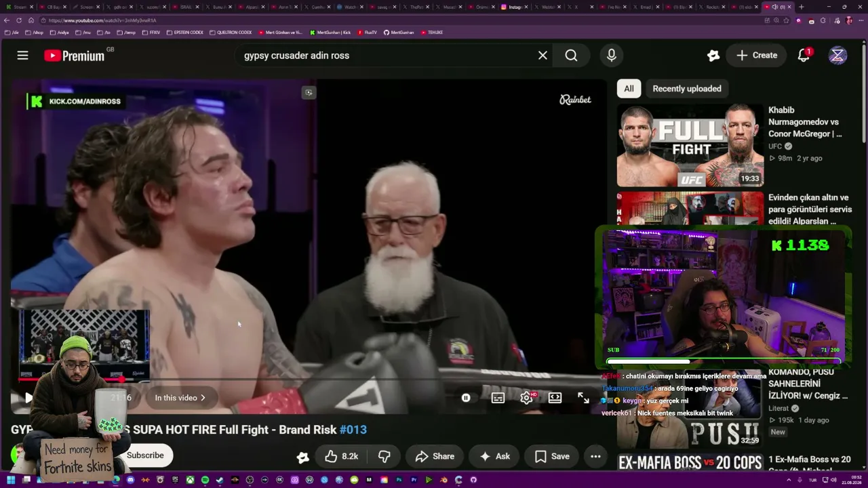Open the account avatar menu
Viewport: 868px width, 488px height.
(x=837, y=56)
